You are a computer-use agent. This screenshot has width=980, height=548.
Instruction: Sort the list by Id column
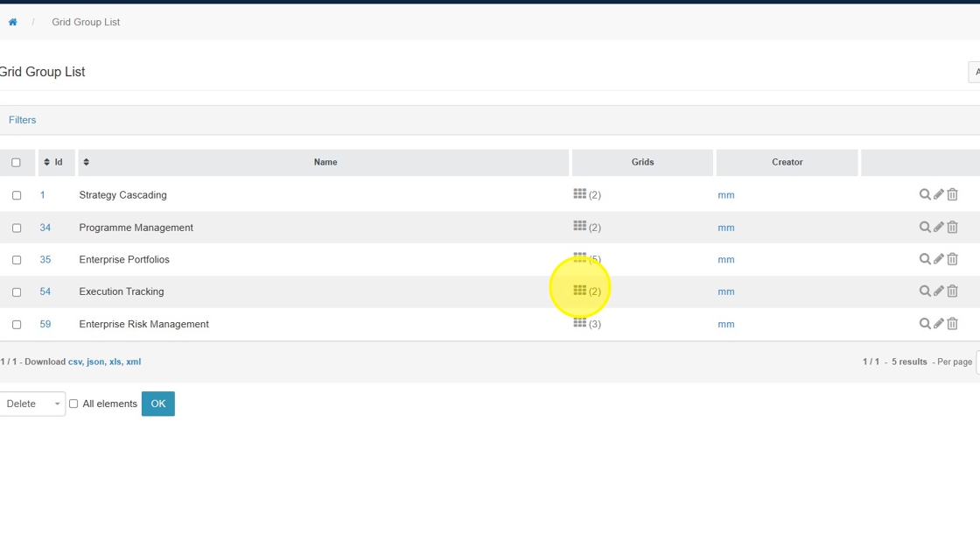click(47, 162)
